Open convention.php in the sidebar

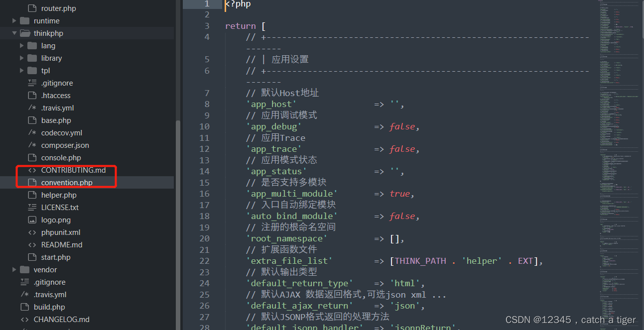pos(67,183)
